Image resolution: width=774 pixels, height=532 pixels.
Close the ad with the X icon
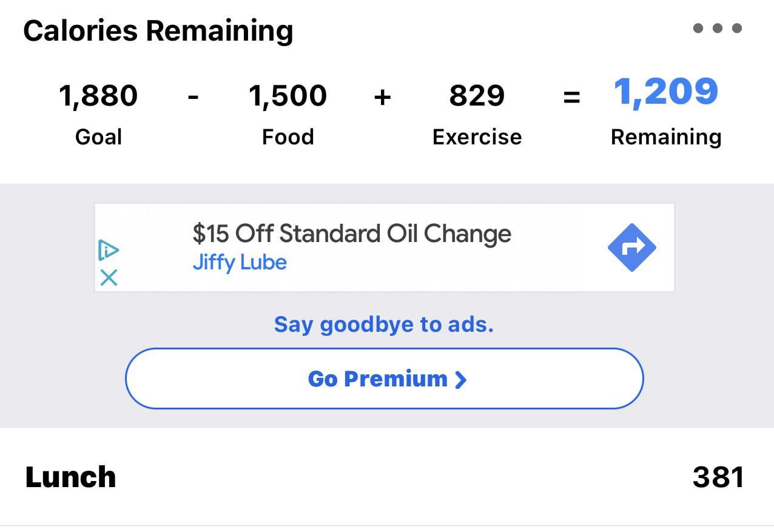[109, 278]
